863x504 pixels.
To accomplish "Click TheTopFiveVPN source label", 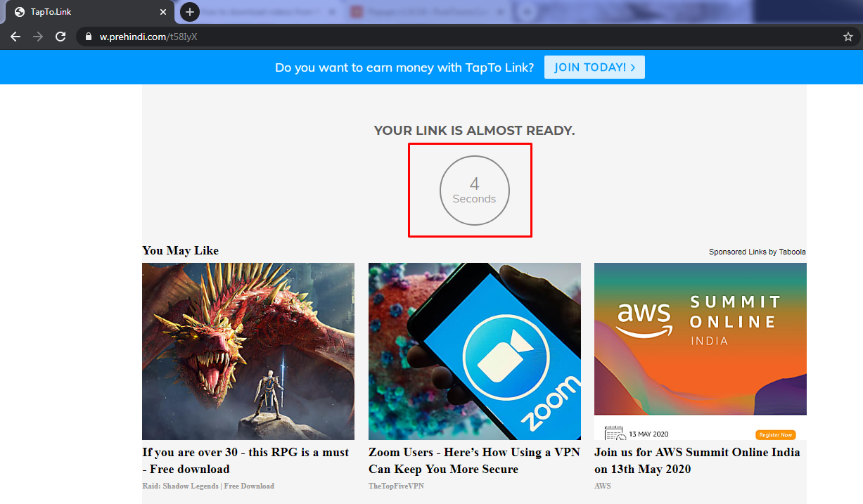I will [396, 486].
